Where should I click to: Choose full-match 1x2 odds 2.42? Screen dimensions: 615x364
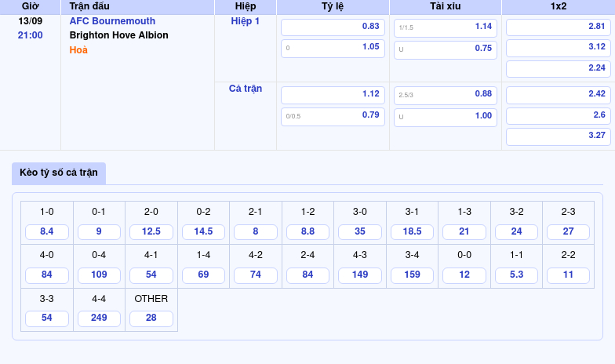tap(558, 94)
